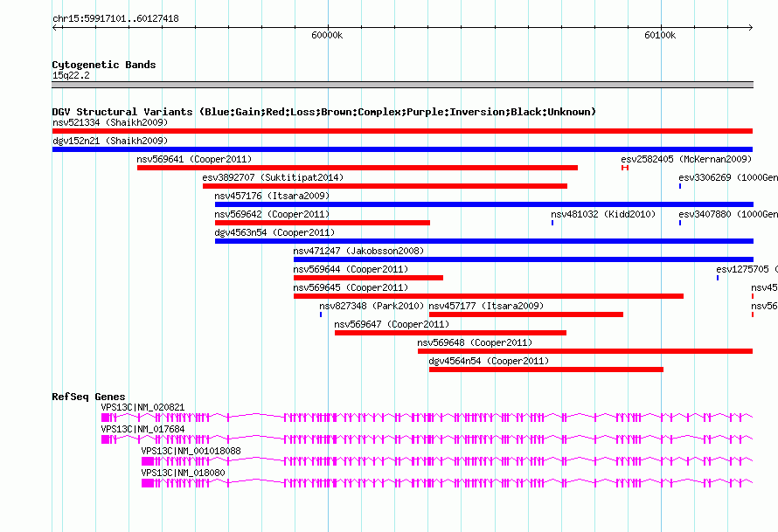Click the red nsv569641 loss bar

tap(358, 168)
